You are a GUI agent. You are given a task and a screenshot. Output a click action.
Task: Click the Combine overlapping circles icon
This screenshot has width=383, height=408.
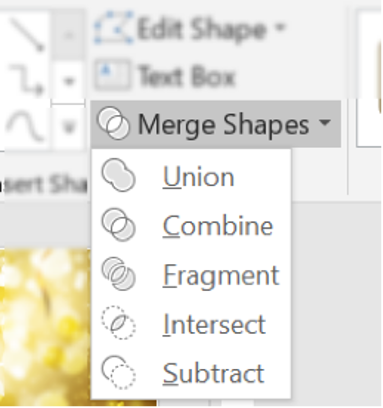point(118,225)
